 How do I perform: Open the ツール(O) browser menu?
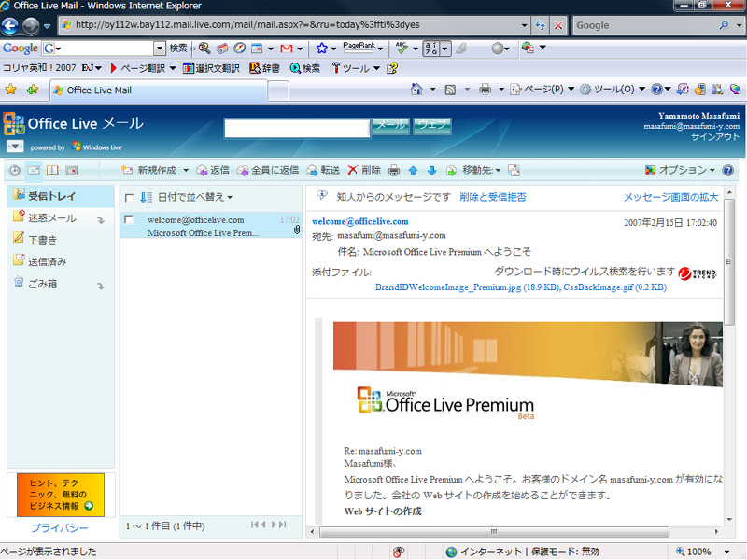pyautogui.click(x=613, y=89)
